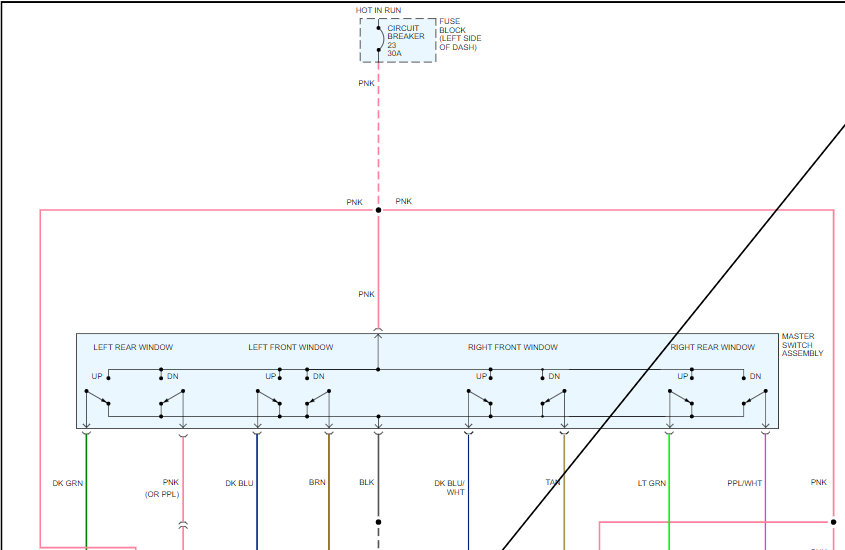Image resolution: width=845 pixels, height=550 pixels.
Task: Click the LT GRN wire label
Action: click(x=651, y=483)
